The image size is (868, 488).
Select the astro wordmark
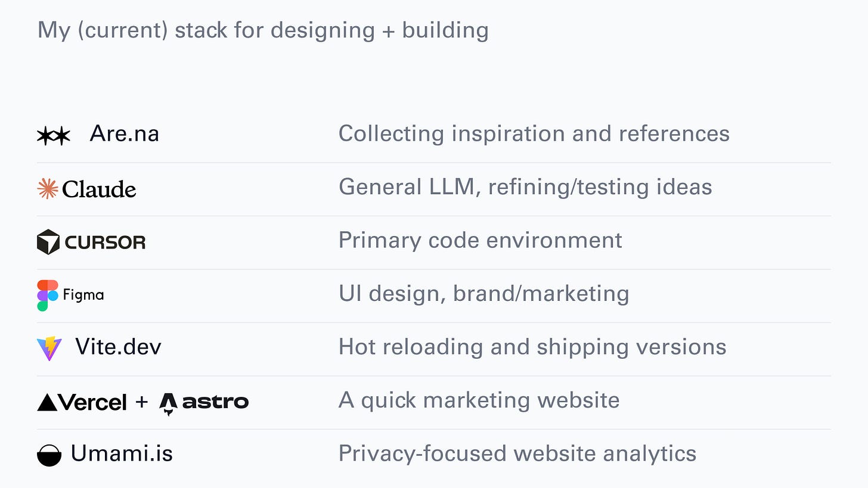tap(215, 402)
